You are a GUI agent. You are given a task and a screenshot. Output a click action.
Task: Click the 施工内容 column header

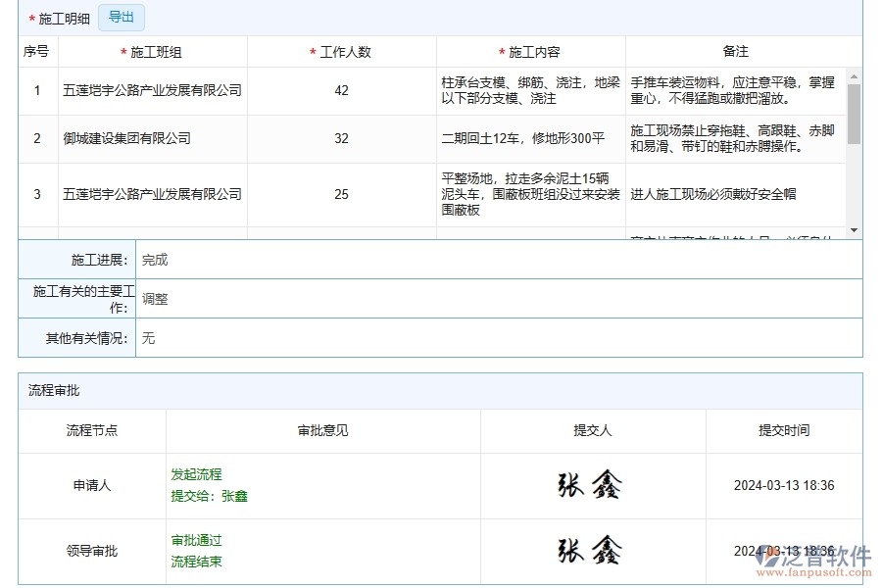pos(532,52)
